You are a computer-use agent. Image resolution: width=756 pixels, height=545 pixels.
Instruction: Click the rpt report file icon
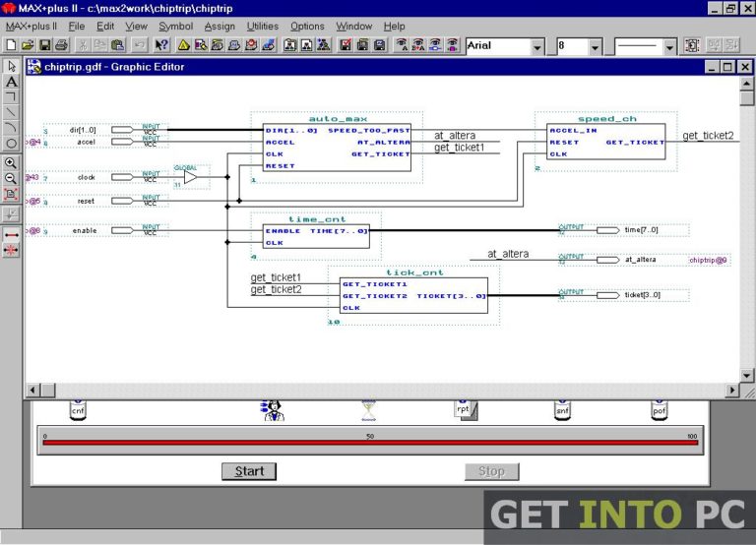point(466,409)
